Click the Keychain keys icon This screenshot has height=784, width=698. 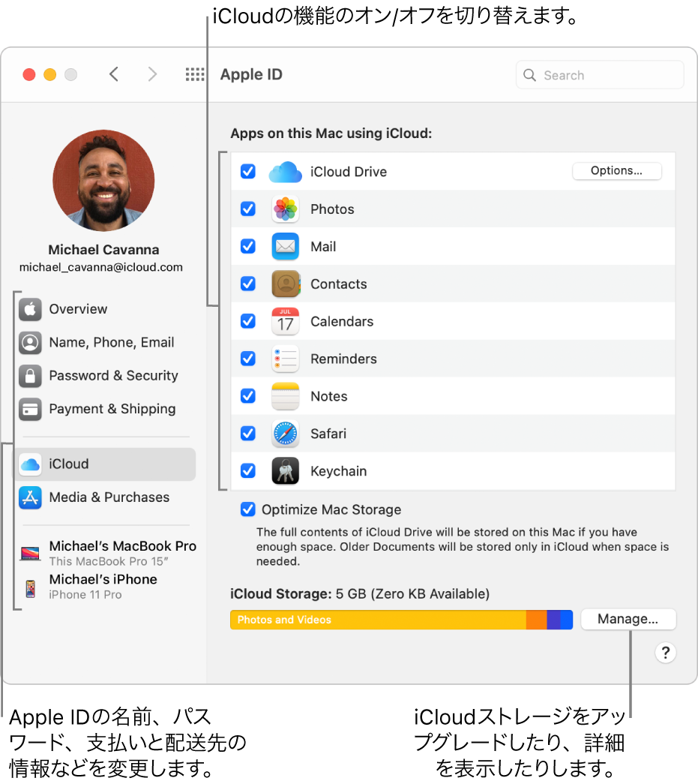[286, 471]
